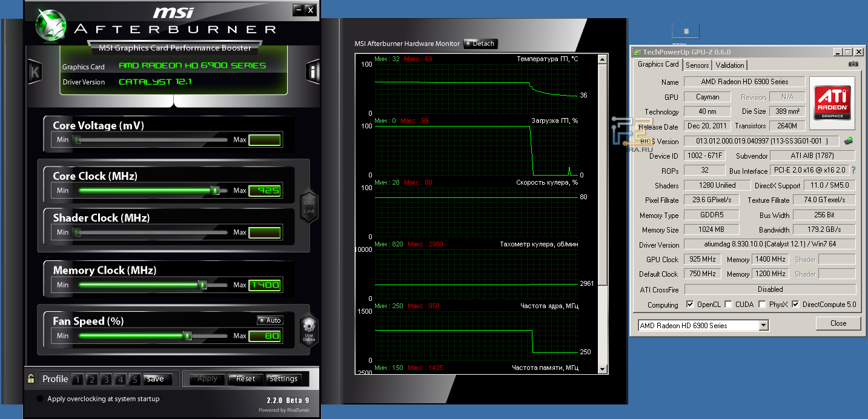Toggle the OpenCL checkbox
The height and width of the screenshot is (419, 868).
tap(690, 305)
